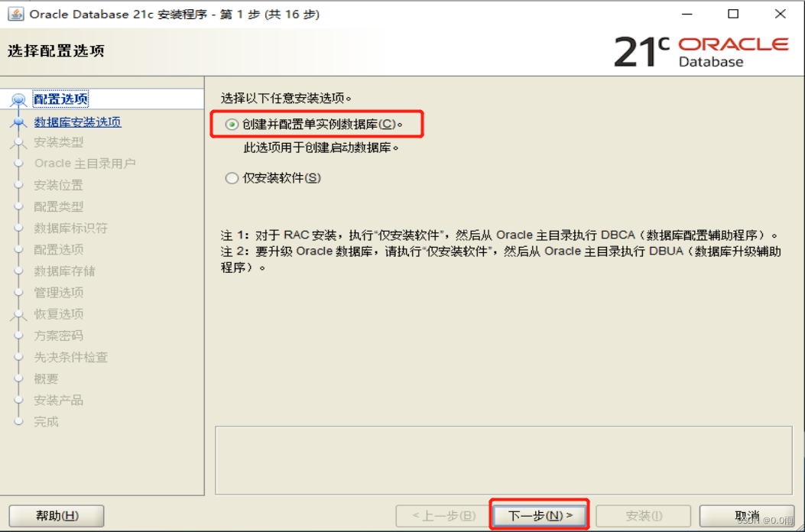Screen dimensions: 805x532
Task: Click the 注 2 upgrade note text
Action: [501, 259]
